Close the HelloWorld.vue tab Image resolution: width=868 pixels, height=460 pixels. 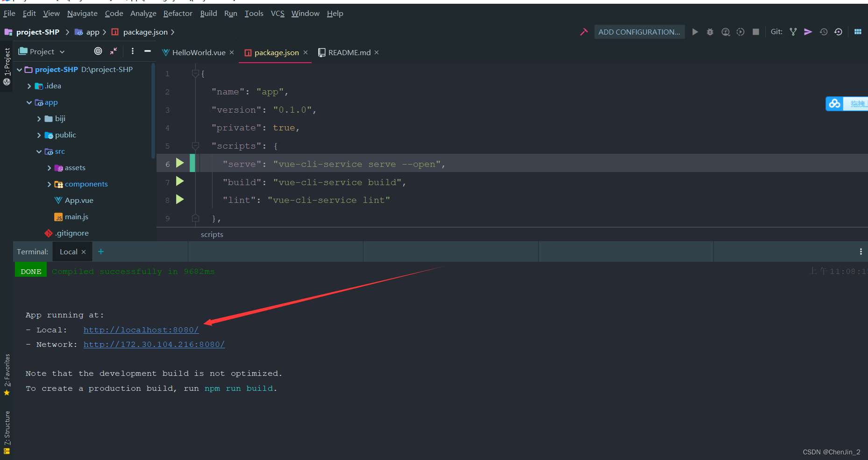point(232,52)
